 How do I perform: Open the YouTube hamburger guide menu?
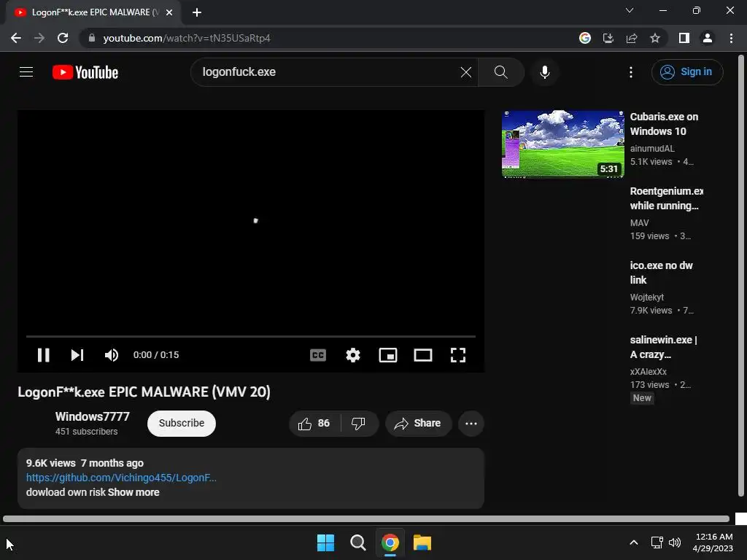tap(26, 72)
